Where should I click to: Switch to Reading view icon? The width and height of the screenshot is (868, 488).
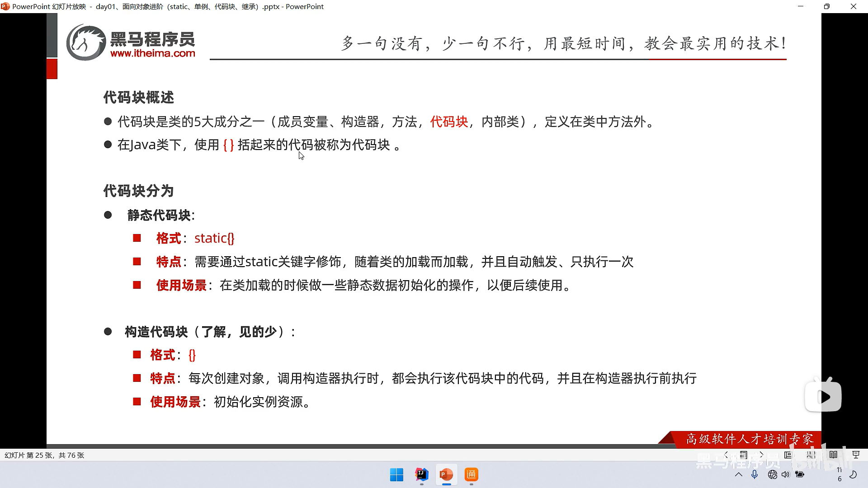833,455
